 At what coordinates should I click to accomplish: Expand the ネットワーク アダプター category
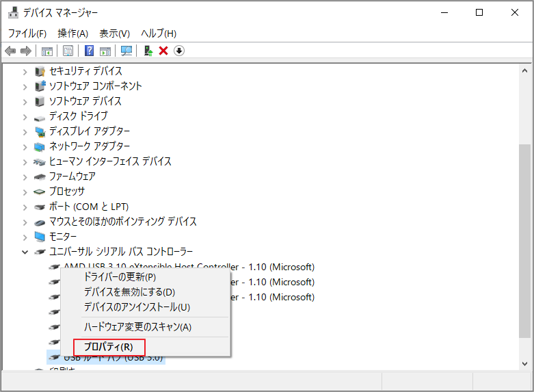[25, 146]
